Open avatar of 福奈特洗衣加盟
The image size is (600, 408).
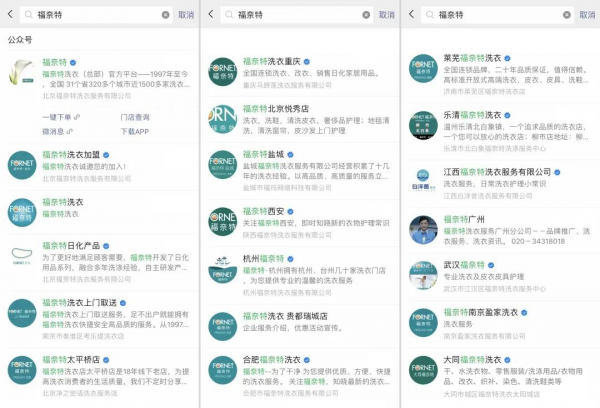click(22, 165)
